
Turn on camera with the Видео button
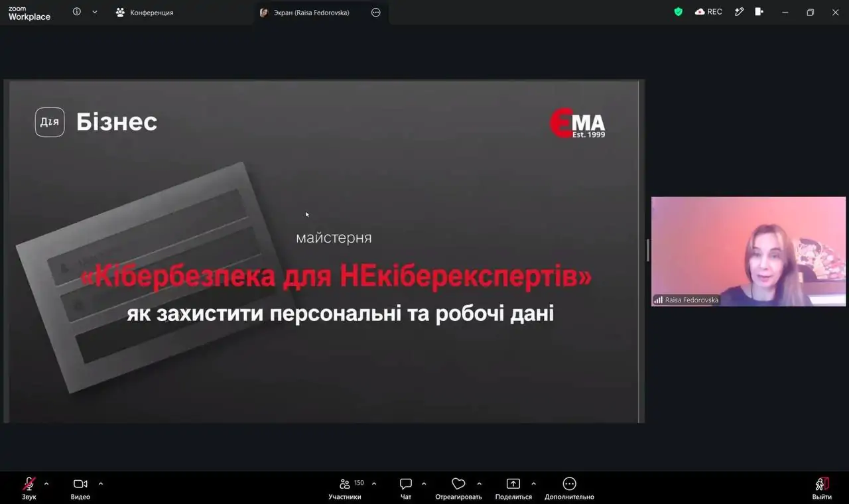[x=80, y=488]
